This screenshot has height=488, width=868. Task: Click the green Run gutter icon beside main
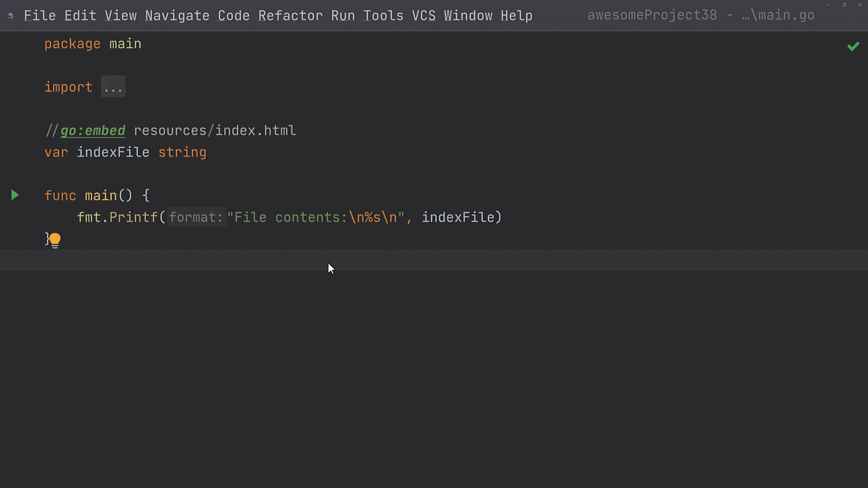(x=14, y=196)
